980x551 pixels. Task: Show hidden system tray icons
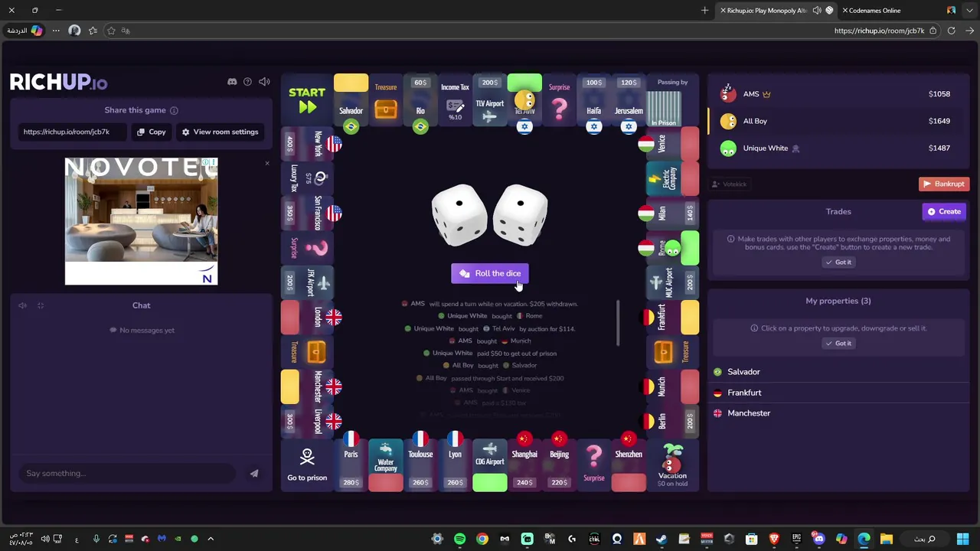point(211,539)
